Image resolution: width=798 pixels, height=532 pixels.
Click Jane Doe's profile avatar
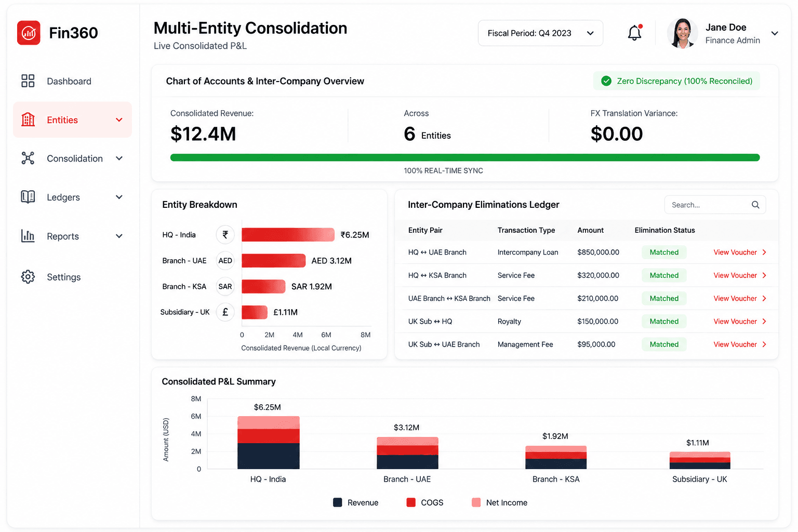point(682,33)
